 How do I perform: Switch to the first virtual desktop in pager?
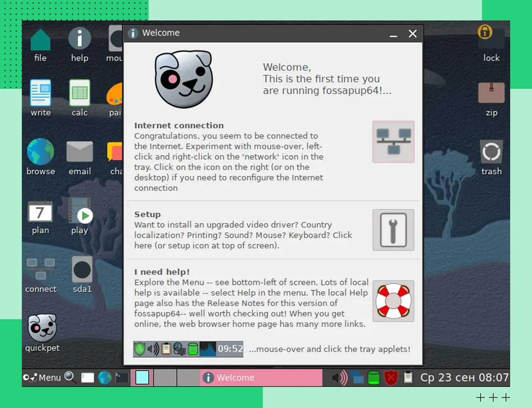142,378
